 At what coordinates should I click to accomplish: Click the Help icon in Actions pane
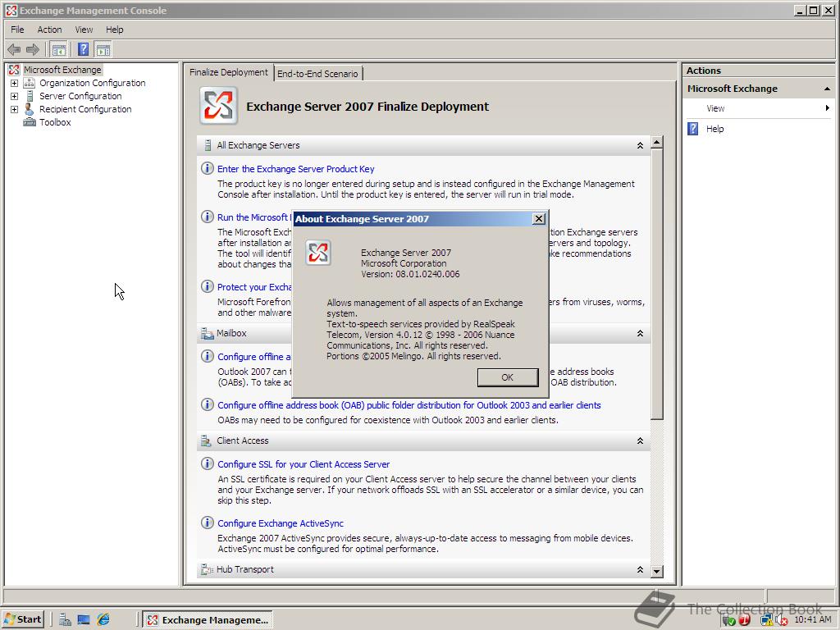point(692,129)
